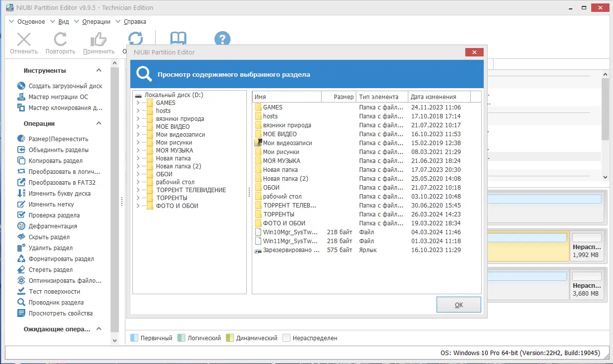Expand МОЯ МУЗЫКА tree node
613x364 pixels.
[138, 151]
